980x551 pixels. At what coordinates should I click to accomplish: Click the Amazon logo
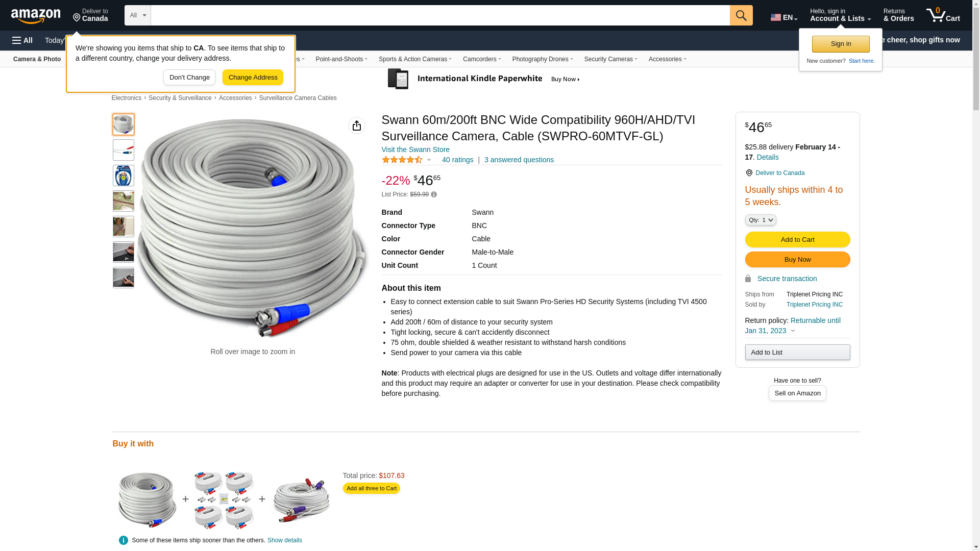[x=36, y=16]
